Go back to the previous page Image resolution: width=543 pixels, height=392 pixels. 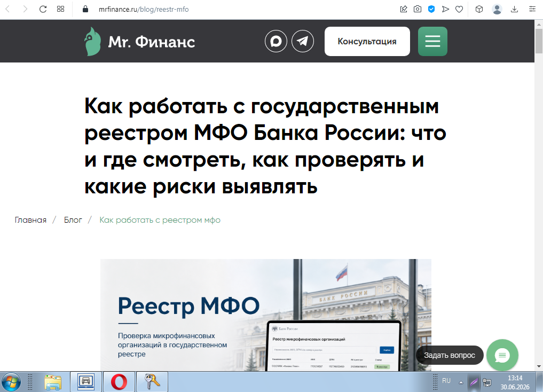coord(7,10)
